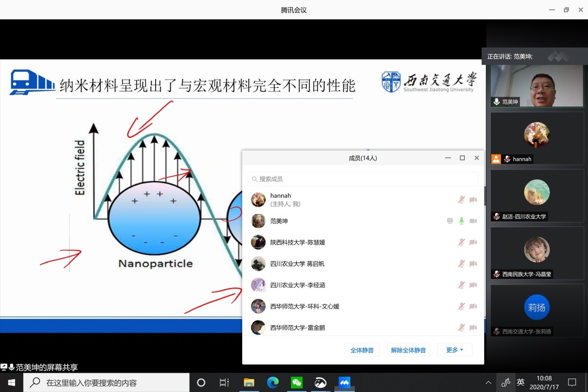Select member 四川农业大学-李经涵 in the list
Screen dimensions: 588x392
pyautogui.click(x=301, y=285)
